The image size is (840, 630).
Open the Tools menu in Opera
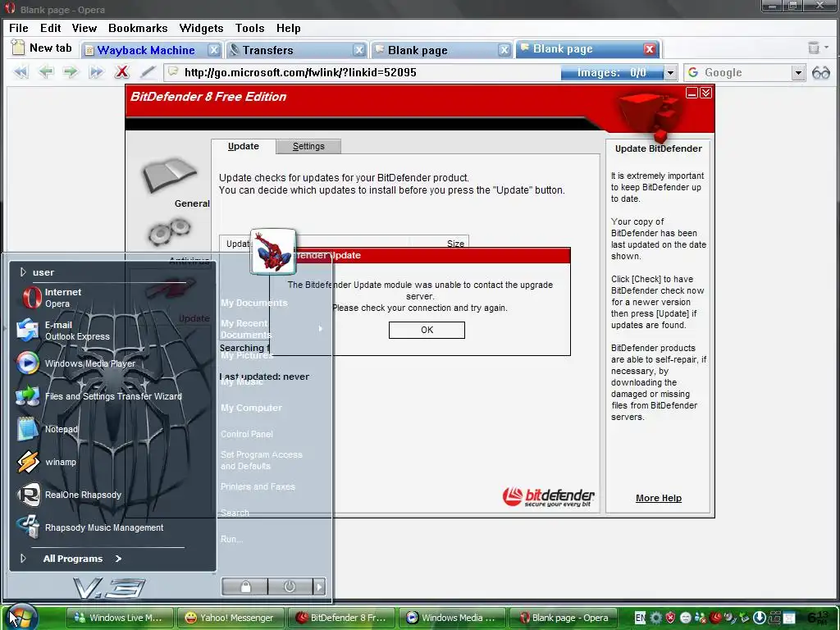249,28
